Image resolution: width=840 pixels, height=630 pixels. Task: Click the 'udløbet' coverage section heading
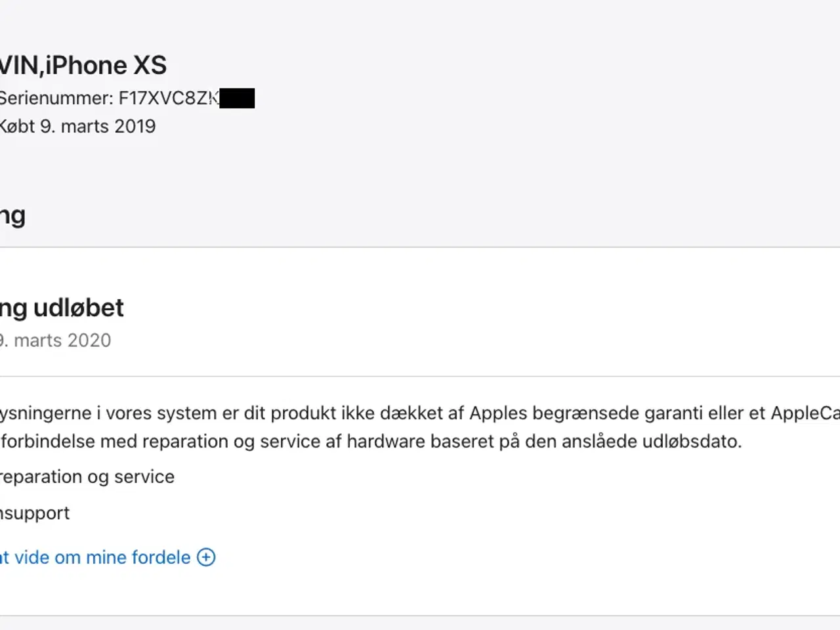[62, 307]
